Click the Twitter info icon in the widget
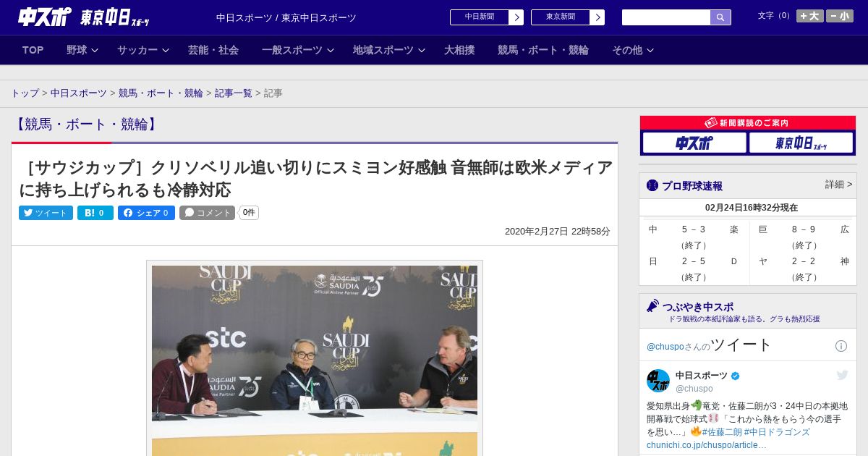Image resolution: width=868 pixels, height=456 pixels. click(x=841, y=346)
